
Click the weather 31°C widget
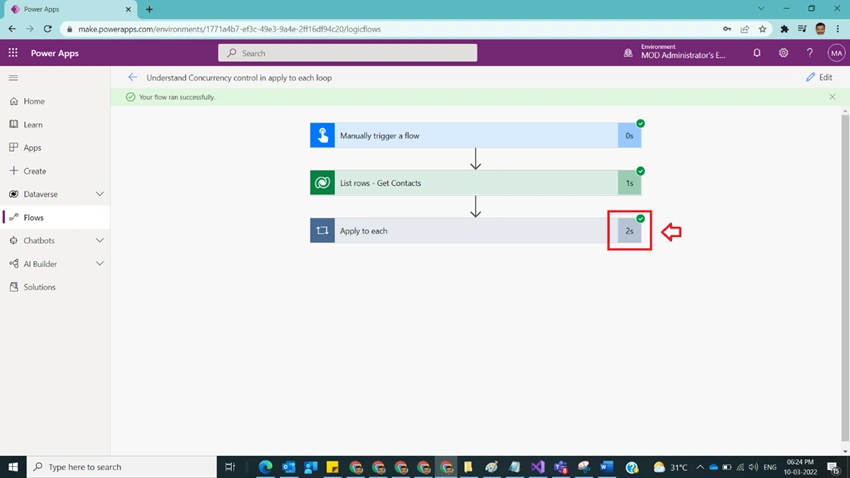click(x=670, y=467)
